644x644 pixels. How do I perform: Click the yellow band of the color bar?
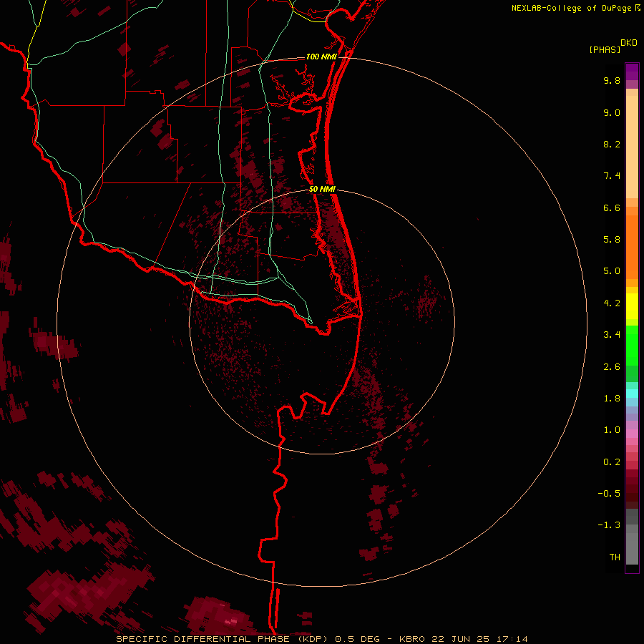point(632,306)
